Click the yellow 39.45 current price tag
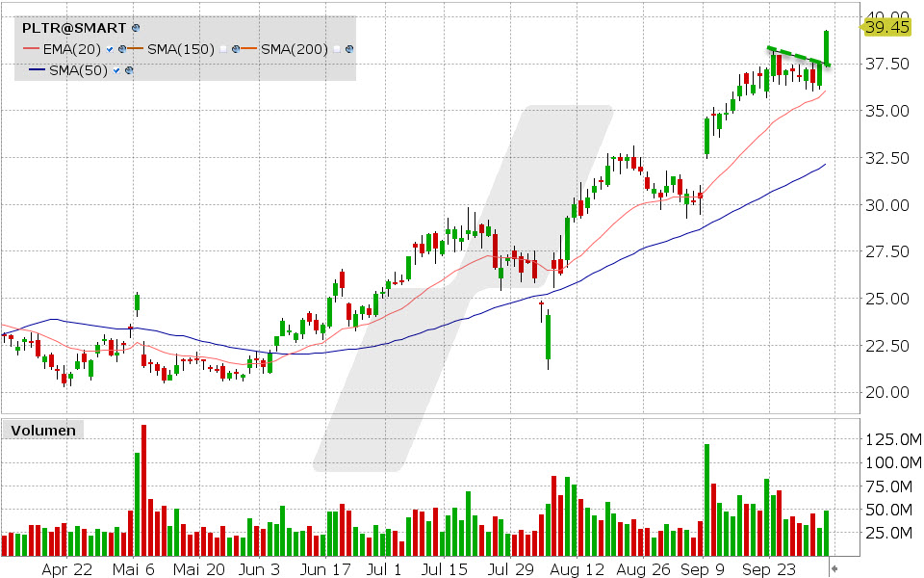This screenshot has width=924, height=578. 886,27
